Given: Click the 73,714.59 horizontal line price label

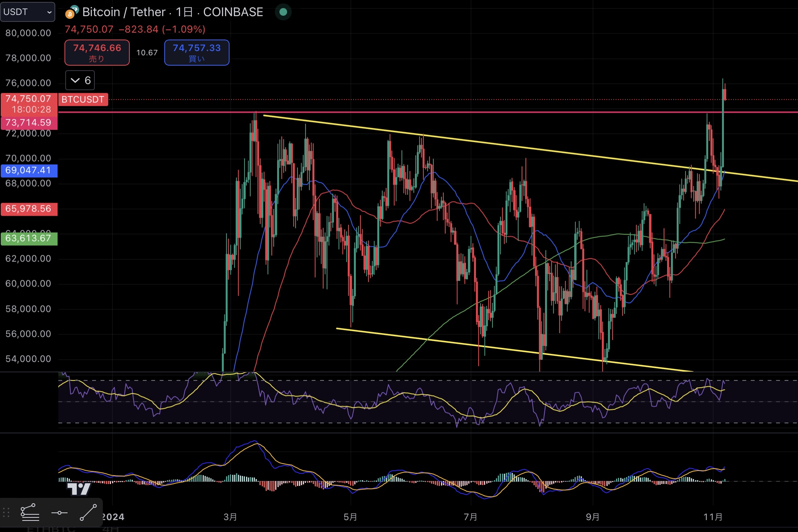Looking at the screenshot, I should (x=29, y=123).
